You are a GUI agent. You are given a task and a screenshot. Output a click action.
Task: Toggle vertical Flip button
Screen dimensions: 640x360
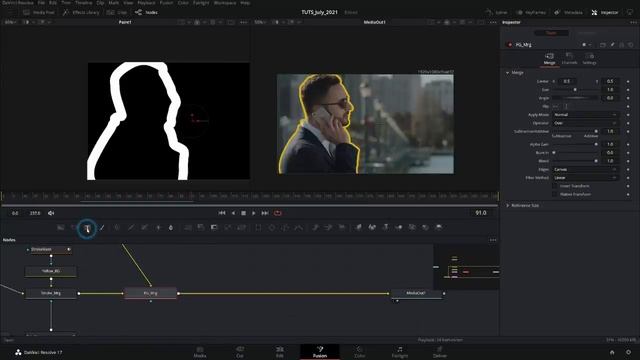tap(566, 107)
